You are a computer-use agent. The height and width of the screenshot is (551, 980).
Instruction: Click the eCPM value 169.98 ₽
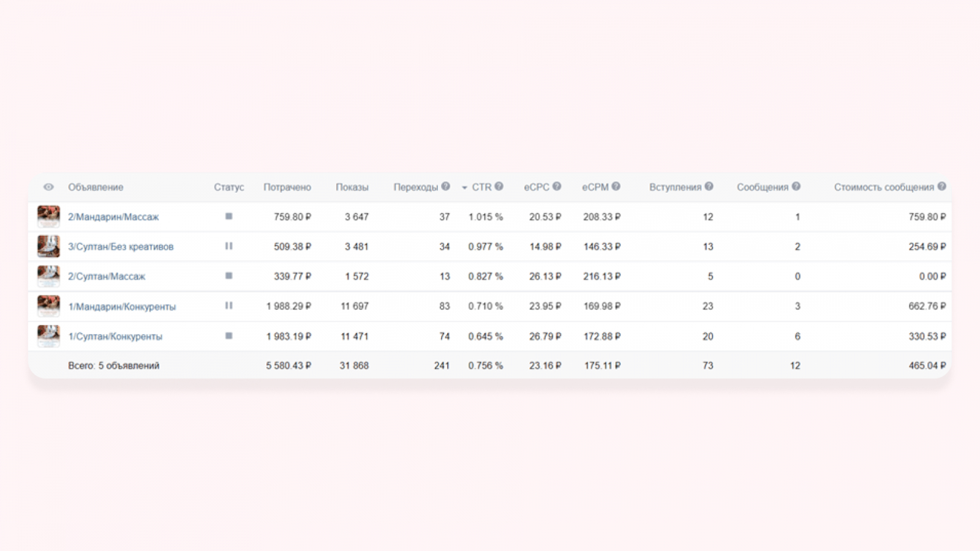click(x=602, y=306)
